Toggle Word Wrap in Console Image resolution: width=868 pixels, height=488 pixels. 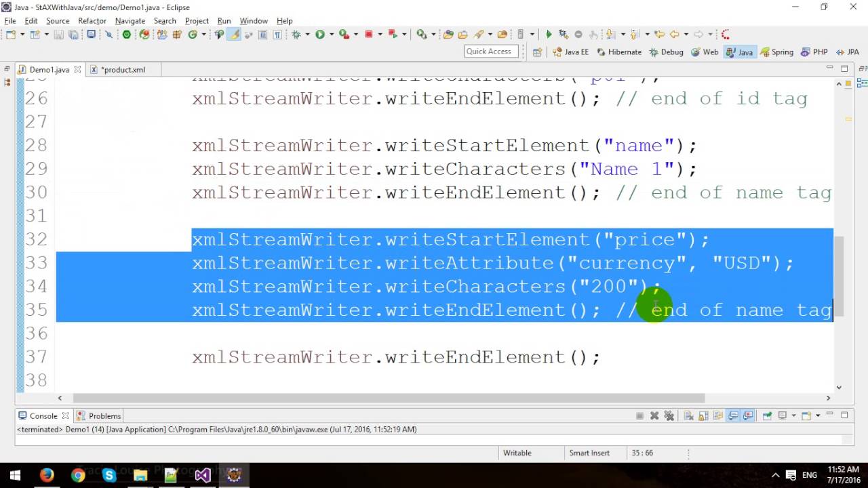coord(718,415)
